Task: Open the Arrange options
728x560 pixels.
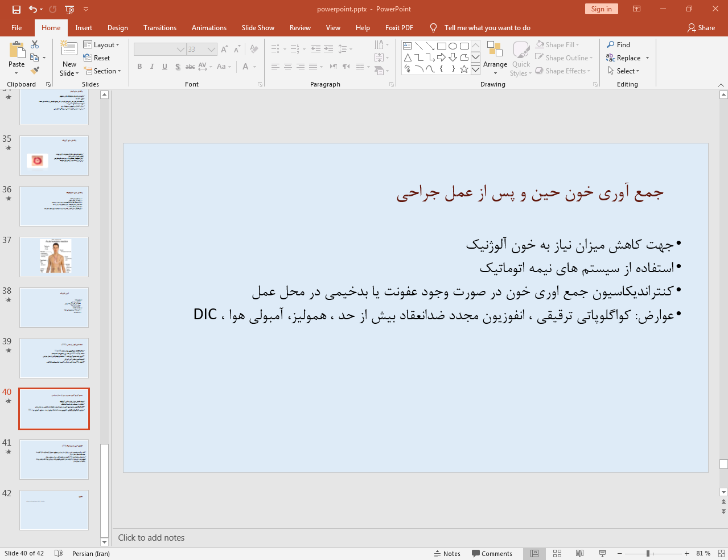Action: pos(495,57)
